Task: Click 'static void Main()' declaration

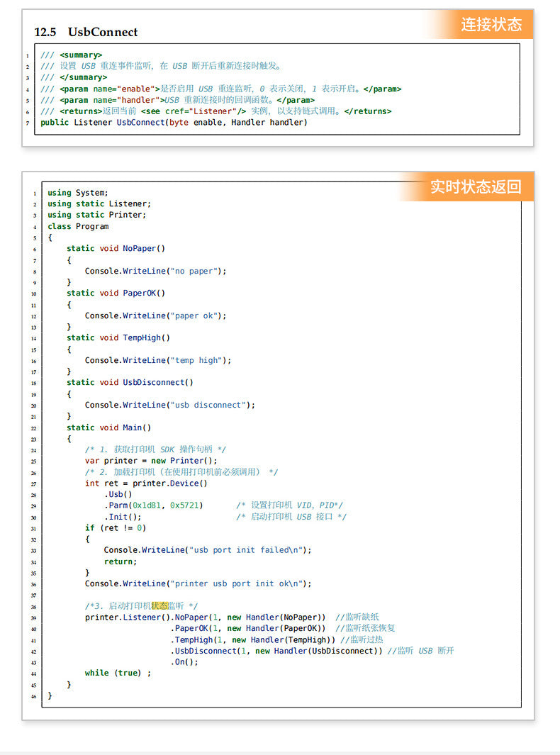Action: click(x=109, y=427)
